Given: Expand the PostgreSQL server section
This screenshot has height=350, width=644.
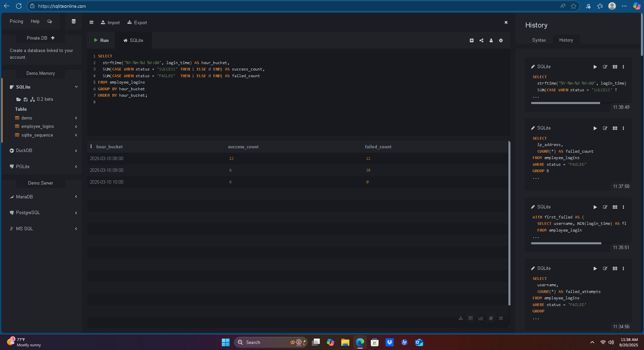Looking at the screenshot, I should (76, 213).
